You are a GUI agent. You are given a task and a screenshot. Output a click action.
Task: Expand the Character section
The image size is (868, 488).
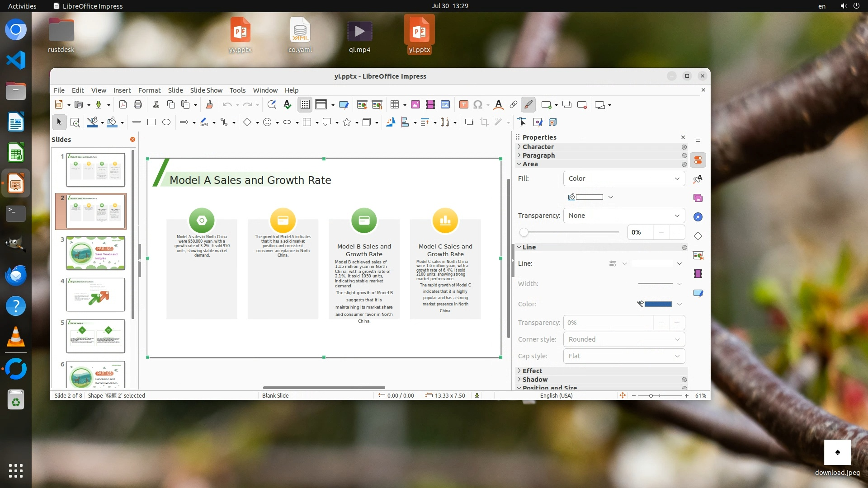click(x=538, y=147)
